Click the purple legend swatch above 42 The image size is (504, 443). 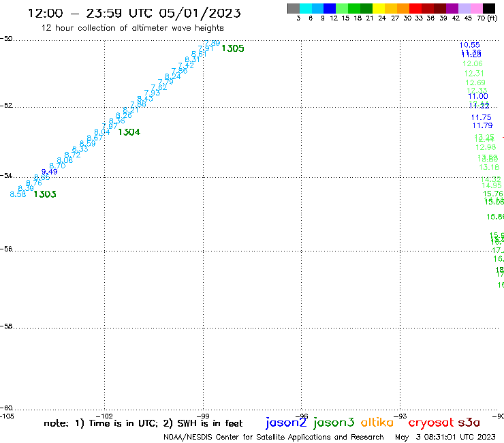pos(452,8)
